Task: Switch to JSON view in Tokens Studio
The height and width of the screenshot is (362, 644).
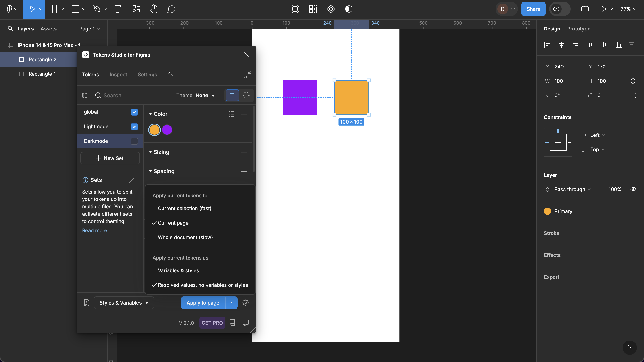Action: pos(246,95)
